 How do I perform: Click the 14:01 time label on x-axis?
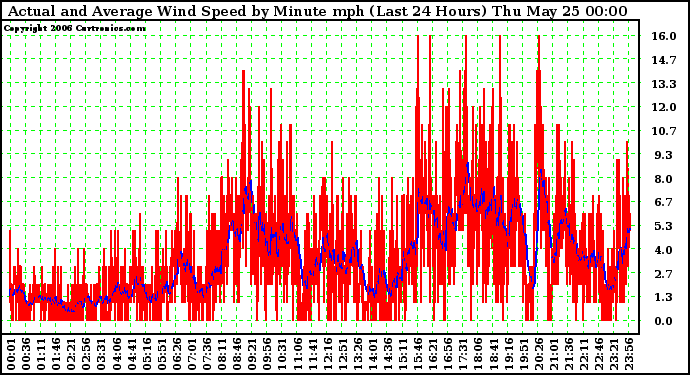click(373, 354)
